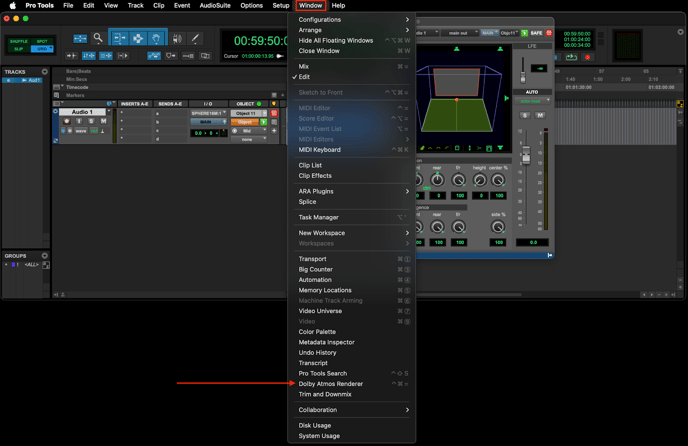Select the Grabber hand tool

point(157,38)
